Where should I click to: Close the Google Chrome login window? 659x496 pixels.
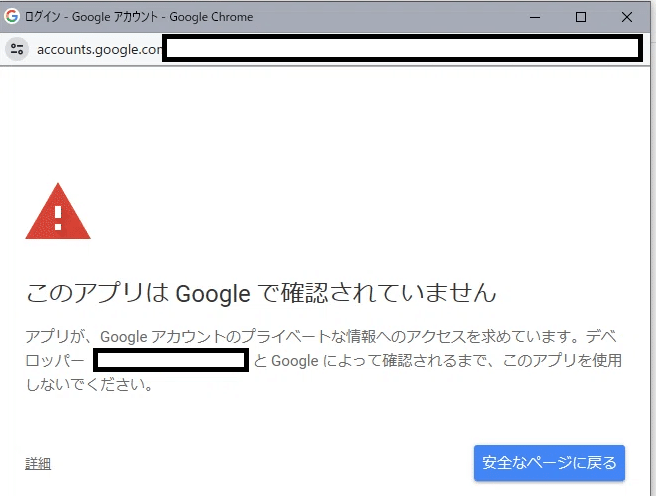627,17
